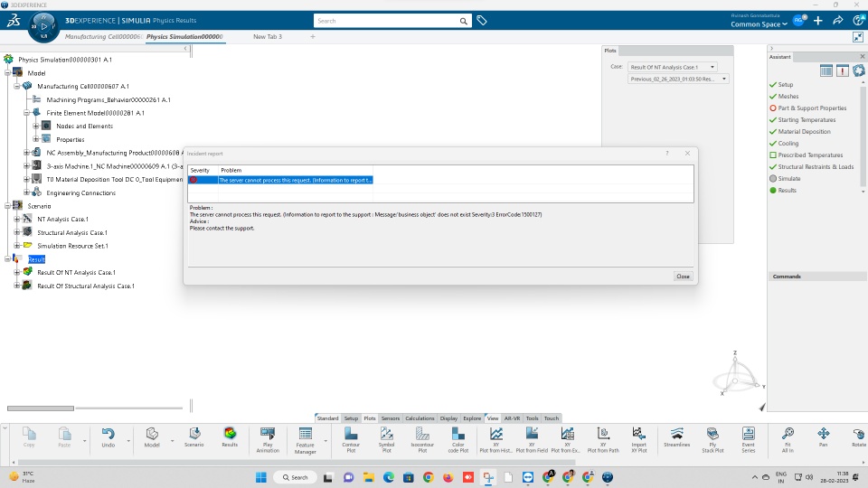Click the tree horizontal scrollbar thumb
868x488 pixels.
41,408
